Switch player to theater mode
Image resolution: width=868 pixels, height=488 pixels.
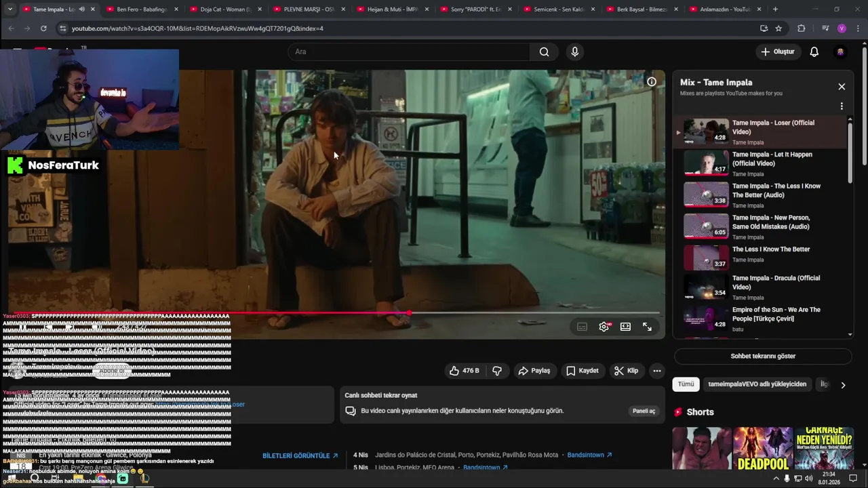pyautogui.click(x=625, y=327)
